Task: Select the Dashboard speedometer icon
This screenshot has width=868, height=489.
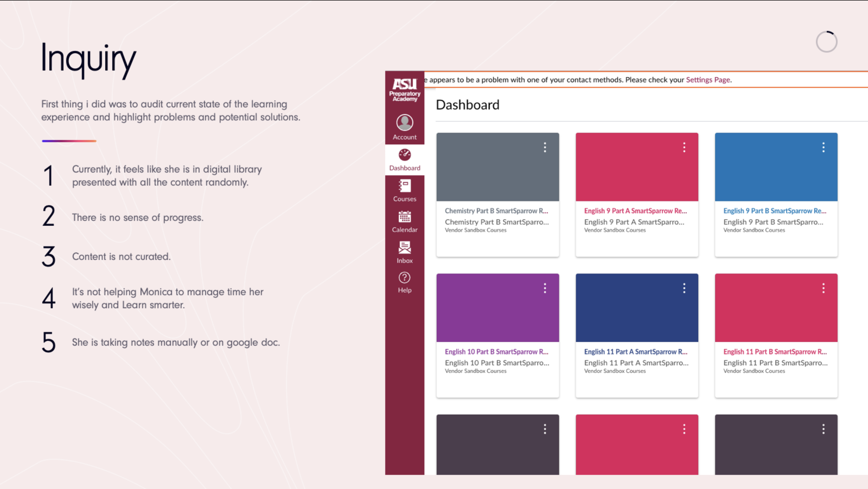Action: pos(404,155)
